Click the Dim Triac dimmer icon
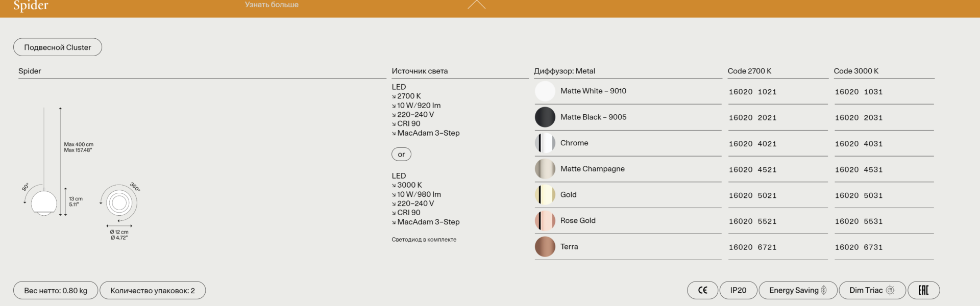 [x=890, y=290]
